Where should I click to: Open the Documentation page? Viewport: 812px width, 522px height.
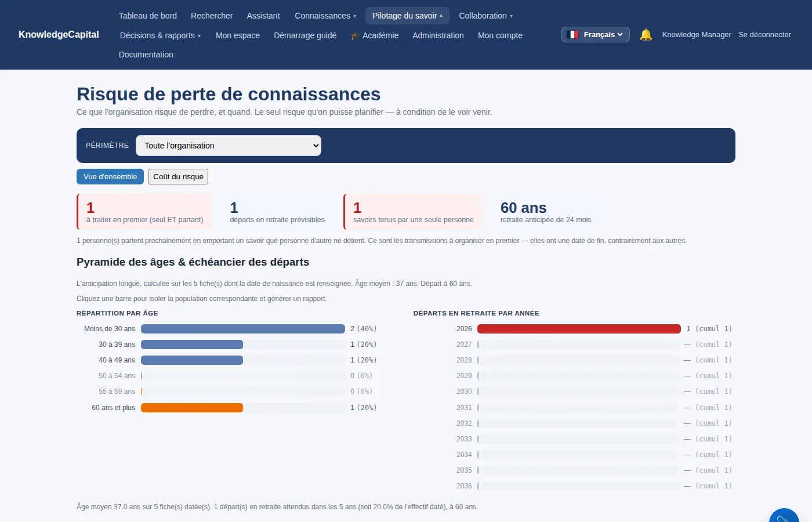(x=146, y=55)
